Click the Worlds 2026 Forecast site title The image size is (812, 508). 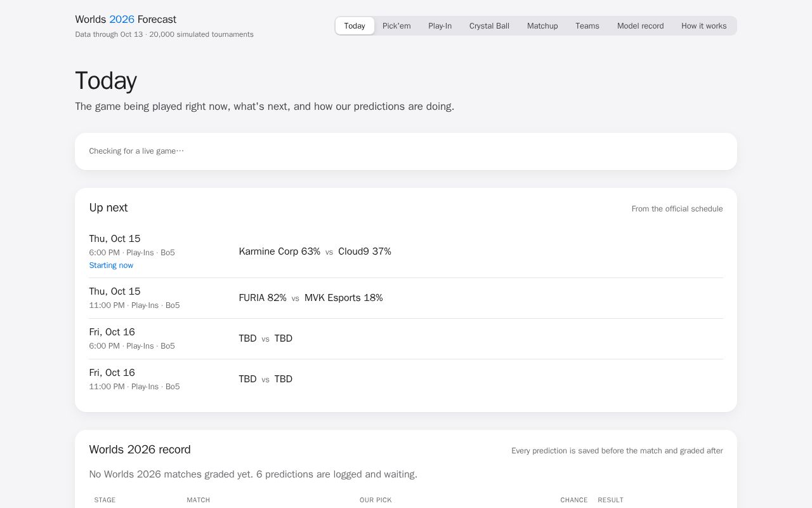tap(126, 20)
